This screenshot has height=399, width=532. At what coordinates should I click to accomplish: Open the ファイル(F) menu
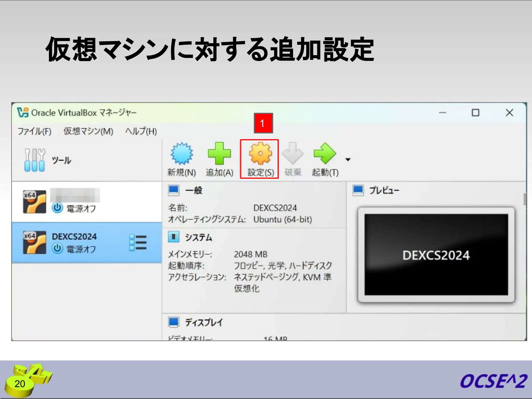click(x=35, y=131)
